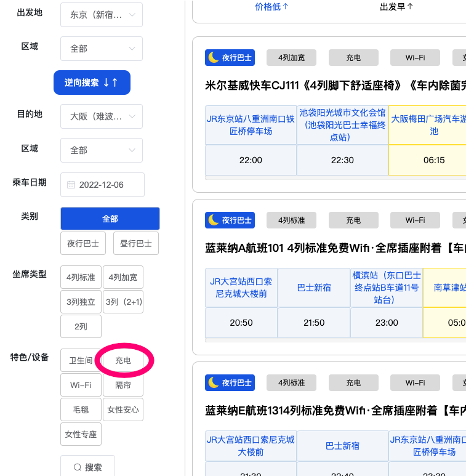Open 池袋阳光城市文化会馆 stop link
Viewport: 466px width, 476px height.
point(342,125)
